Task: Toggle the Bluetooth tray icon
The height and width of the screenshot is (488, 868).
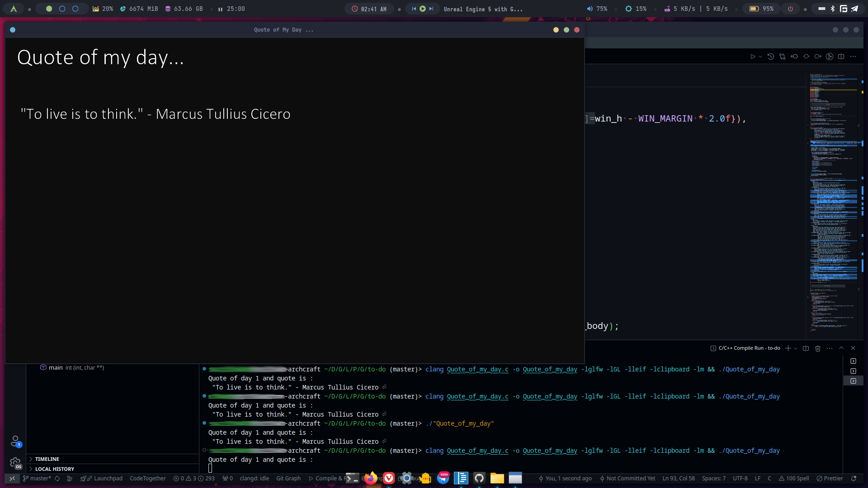Action: click(x=833, y=9)
